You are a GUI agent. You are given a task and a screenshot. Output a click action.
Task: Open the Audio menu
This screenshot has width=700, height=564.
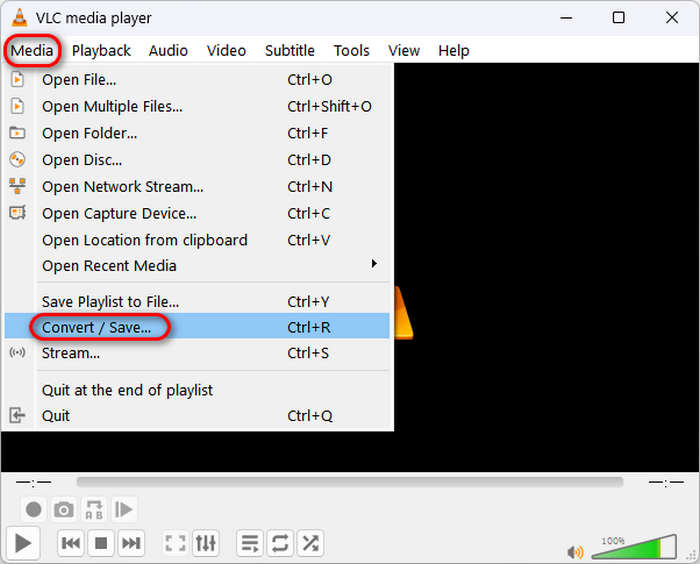168,50
